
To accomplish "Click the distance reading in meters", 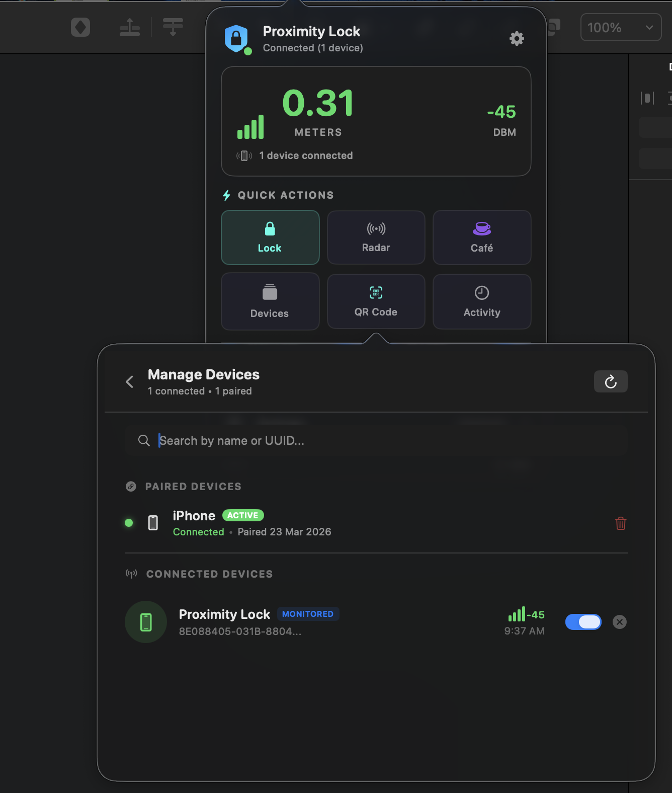I will coord(318,104).
